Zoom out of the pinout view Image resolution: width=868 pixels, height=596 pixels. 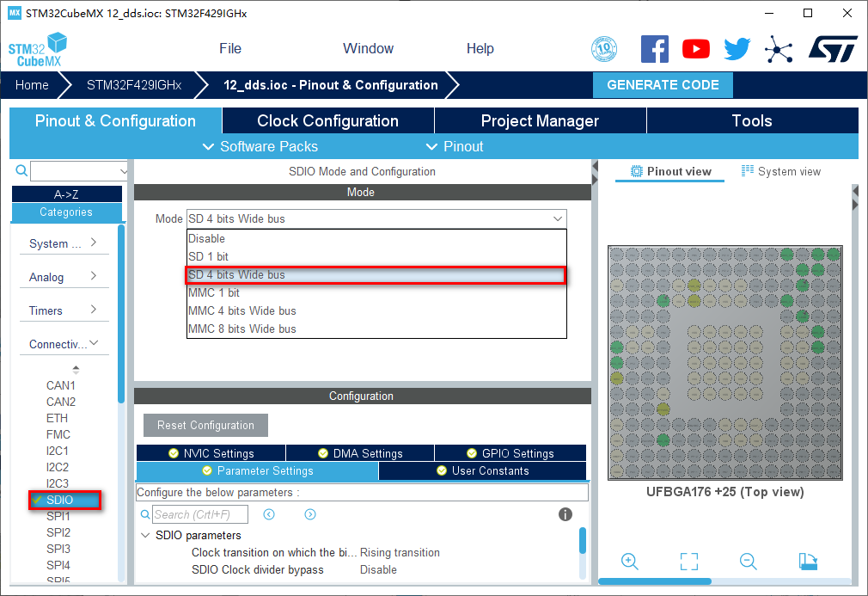tap(748, 562)
